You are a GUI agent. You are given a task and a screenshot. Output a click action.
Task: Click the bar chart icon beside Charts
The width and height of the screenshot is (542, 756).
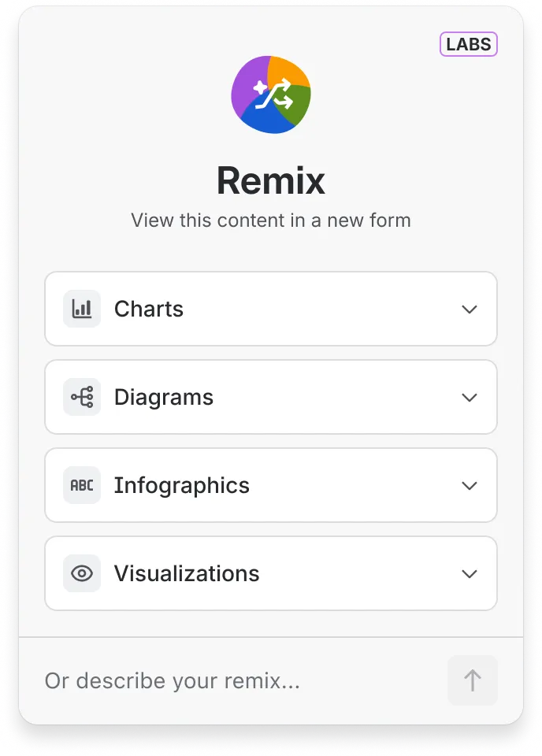tap(82, 309)
